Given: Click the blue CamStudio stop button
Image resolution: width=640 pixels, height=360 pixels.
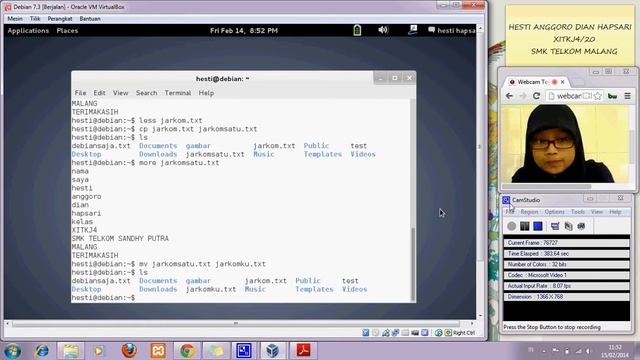Looking at the screenshot, I should click(x=538, y=226).
